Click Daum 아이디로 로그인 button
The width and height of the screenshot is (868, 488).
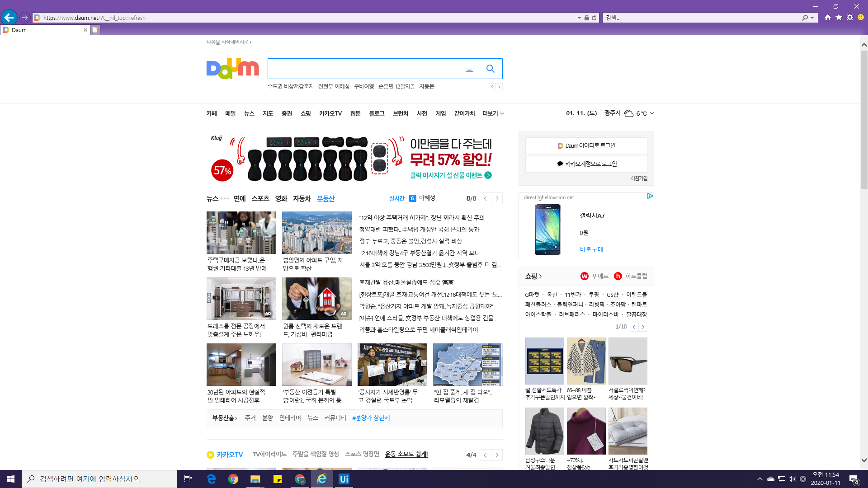point(586,145)
